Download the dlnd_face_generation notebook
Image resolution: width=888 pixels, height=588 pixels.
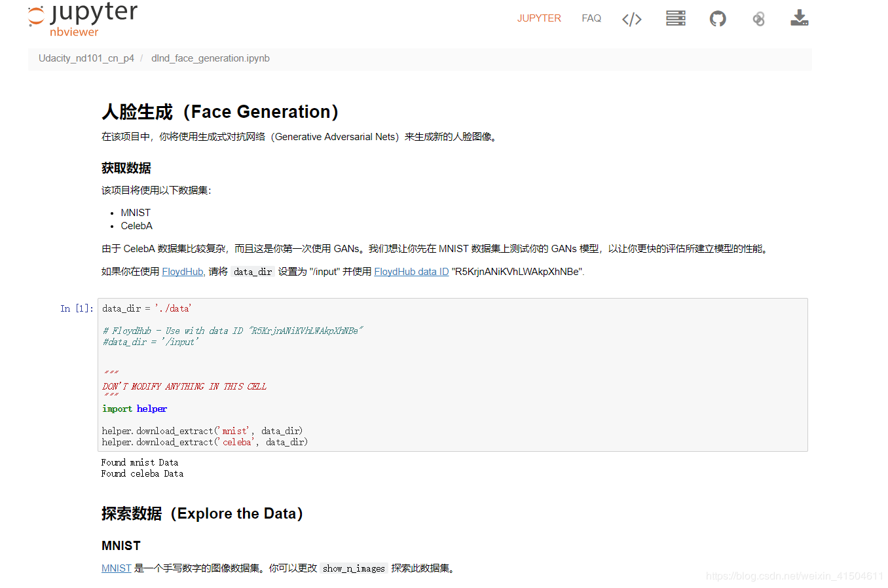tap(799, 18)
